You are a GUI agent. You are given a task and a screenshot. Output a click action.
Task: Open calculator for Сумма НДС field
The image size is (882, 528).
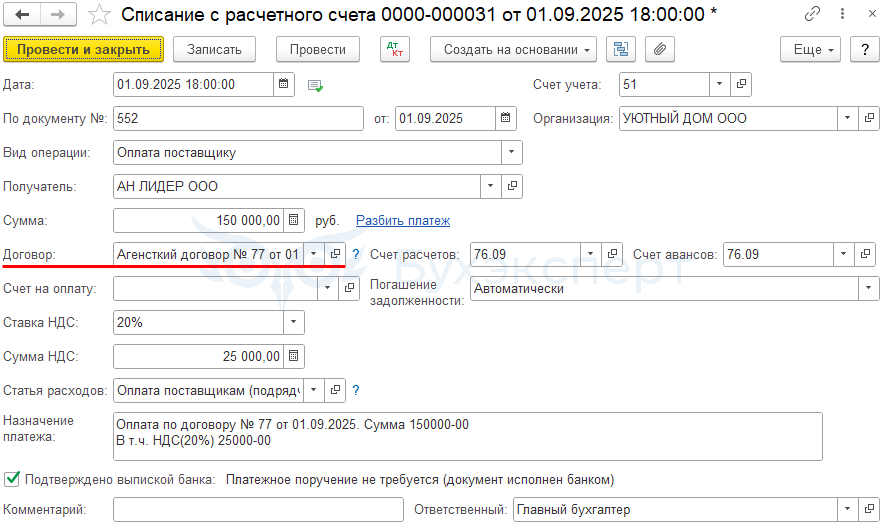point(294,356)
